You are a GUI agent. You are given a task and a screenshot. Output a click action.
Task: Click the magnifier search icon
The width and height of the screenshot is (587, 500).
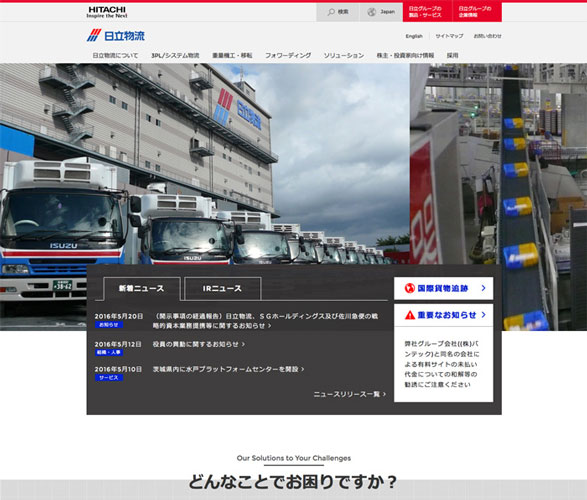331,12
